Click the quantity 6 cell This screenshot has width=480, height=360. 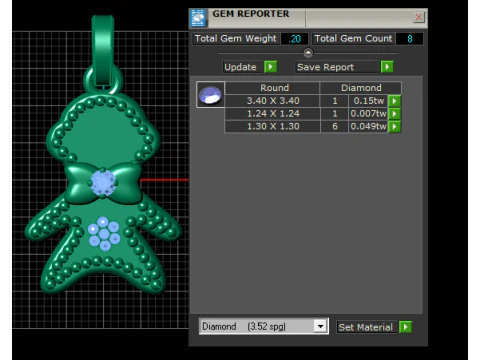[335, 126]
